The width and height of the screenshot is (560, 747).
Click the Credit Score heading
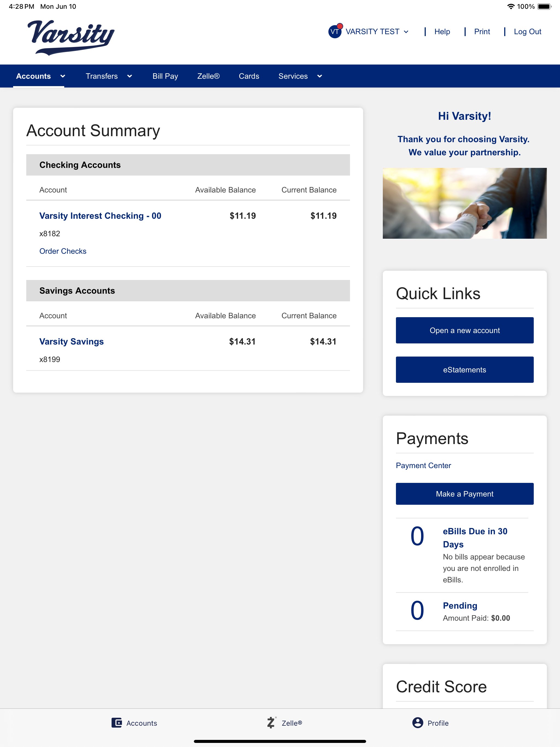click(441, 686)
